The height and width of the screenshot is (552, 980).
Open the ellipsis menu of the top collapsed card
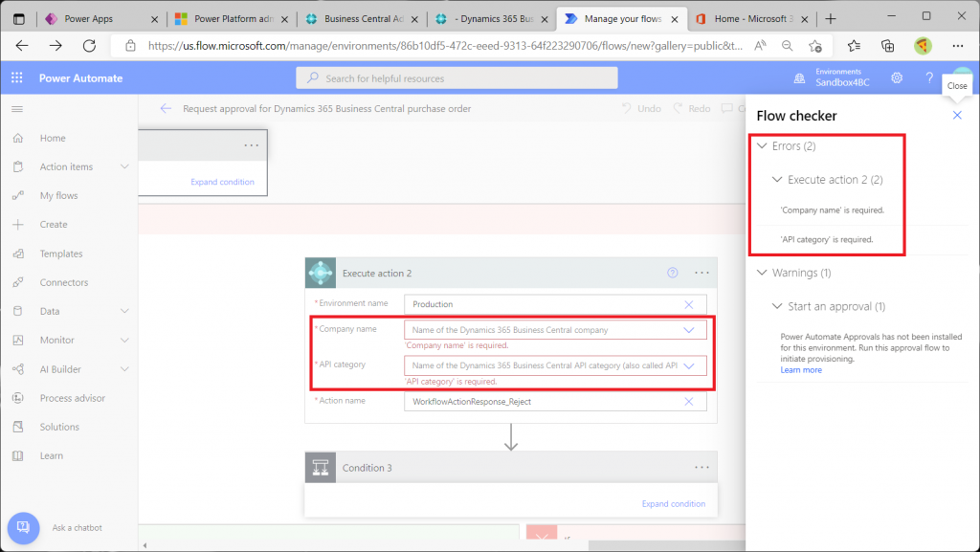tap(252, 145)
